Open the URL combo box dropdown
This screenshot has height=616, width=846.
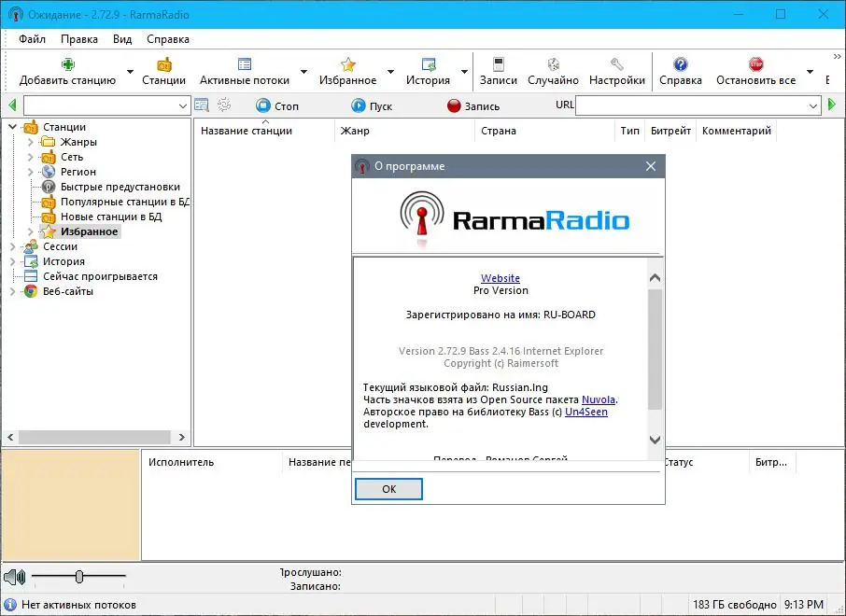[x=812, y=106]
